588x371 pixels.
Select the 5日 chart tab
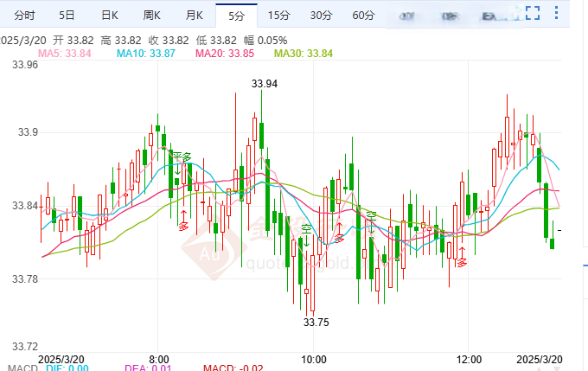tap(67, 16)
